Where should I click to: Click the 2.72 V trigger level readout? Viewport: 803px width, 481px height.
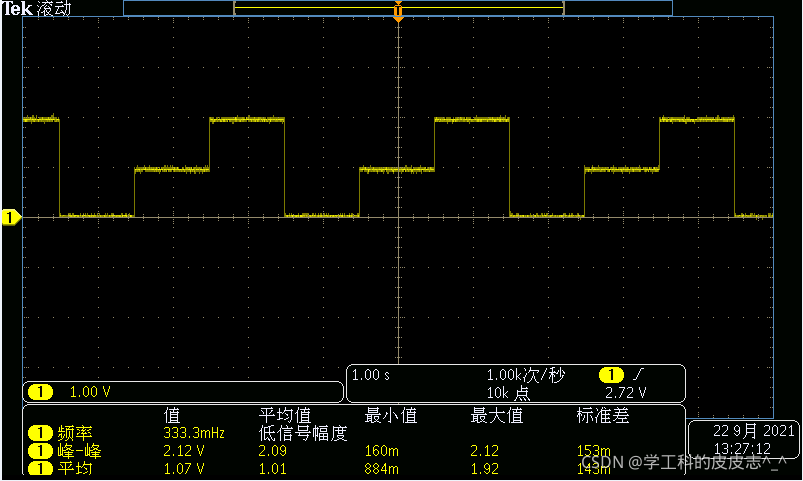pyautogui.click(x=626, y=393)
